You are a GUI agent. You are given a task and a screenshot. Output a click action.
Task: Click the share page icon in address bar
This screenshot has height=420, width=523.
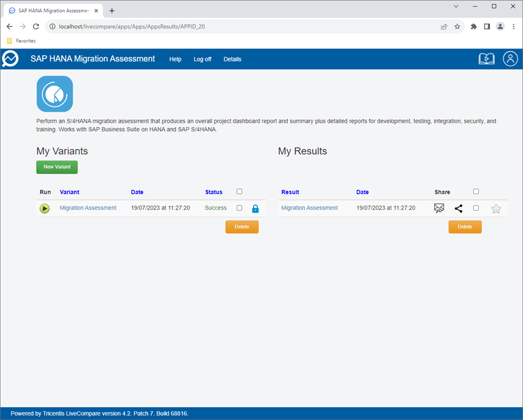click(444, 27)
